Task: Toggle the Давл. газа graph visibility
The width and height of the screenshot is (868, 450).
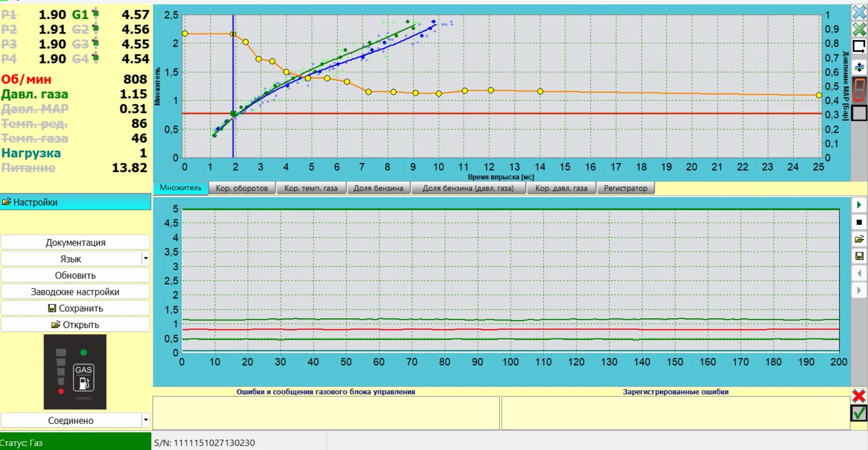Action: pos(35,94)
